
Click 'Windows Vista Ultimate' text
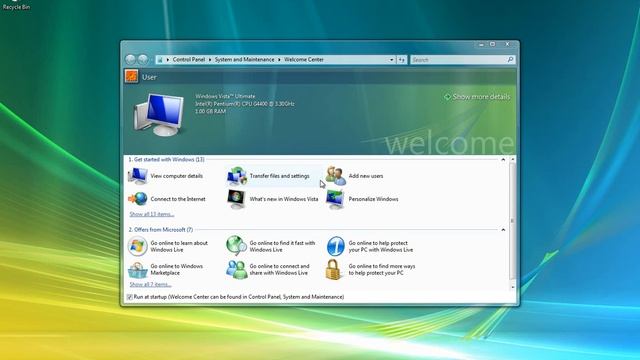(x=225, y=96)
